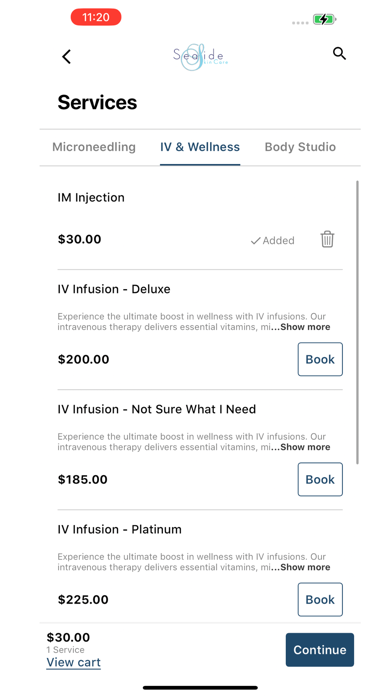Click the services list scrollbar

click(357, 322)
